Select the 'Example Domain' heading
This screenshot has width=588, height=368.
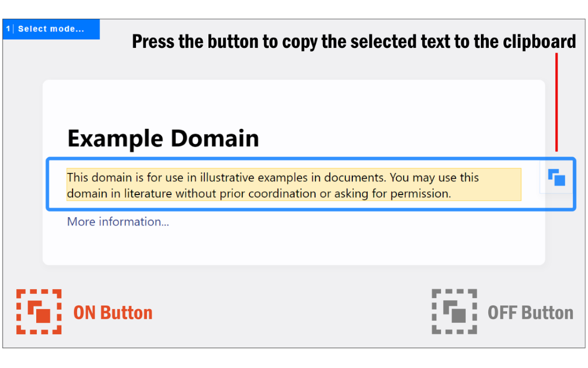point(163,139)
